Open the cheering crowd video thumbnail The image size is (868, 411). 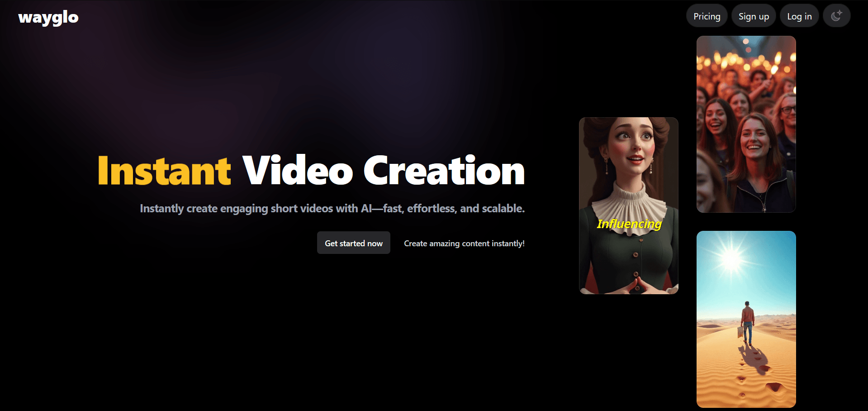coord(746,124)
